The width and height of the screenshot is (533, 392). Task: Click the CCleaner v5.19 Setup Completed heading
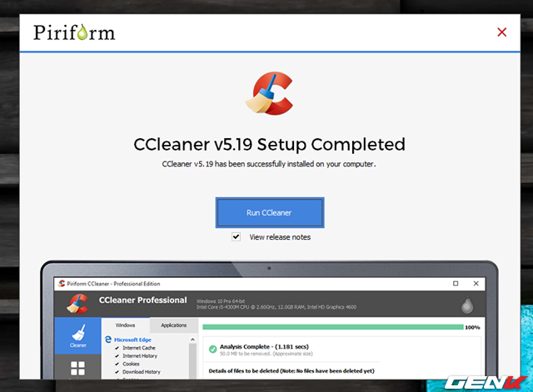(x=269, y=144)
